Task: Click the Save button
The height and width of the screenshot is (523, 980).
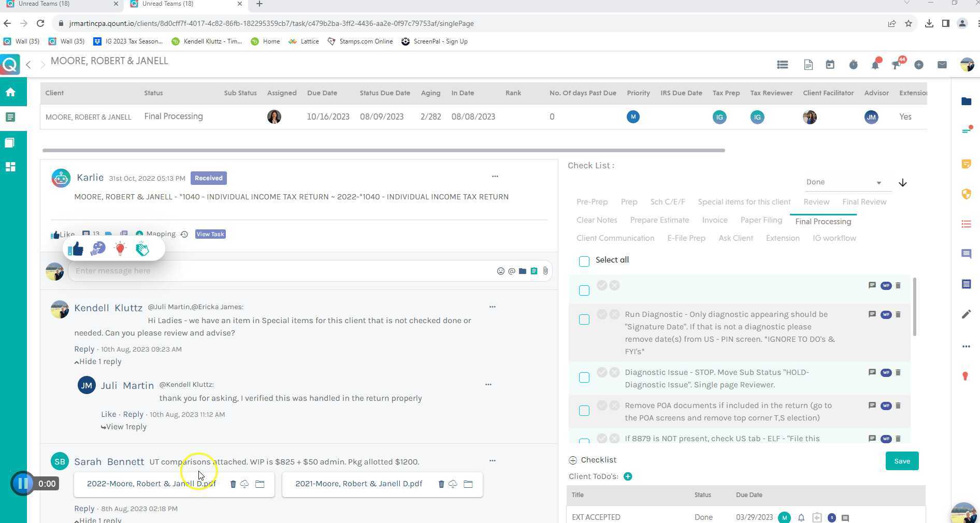Action: coord(901,461)
